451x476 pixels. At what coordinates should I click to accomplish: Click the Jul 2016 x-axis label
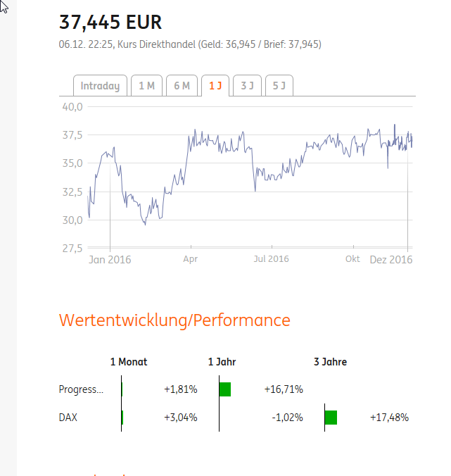(x=271, y=259)
